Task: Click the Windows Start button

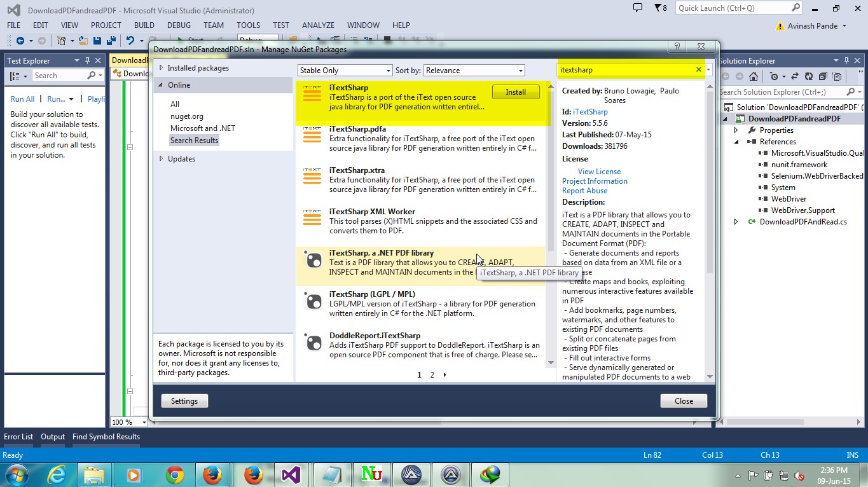Action: pos(16,474)
